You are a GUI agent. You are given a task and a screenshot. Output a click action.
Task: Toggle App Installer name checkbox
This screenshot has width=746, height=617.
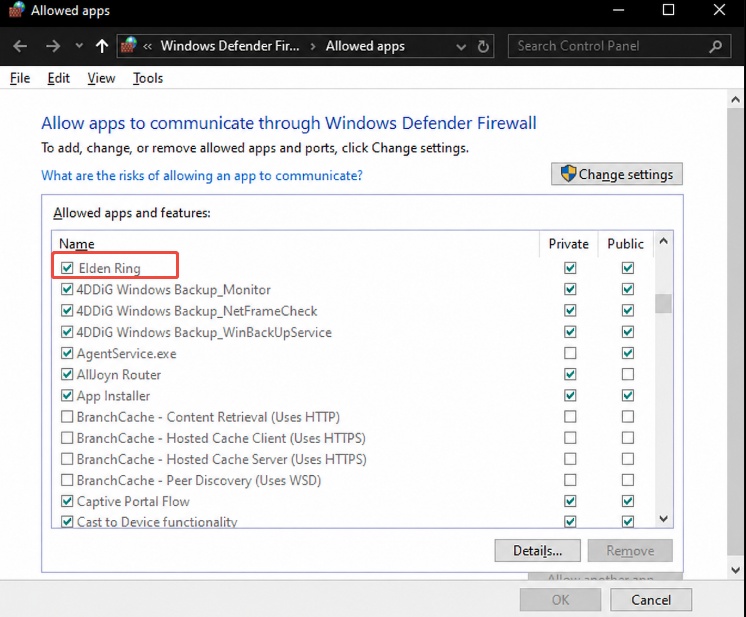click(67, 395)
